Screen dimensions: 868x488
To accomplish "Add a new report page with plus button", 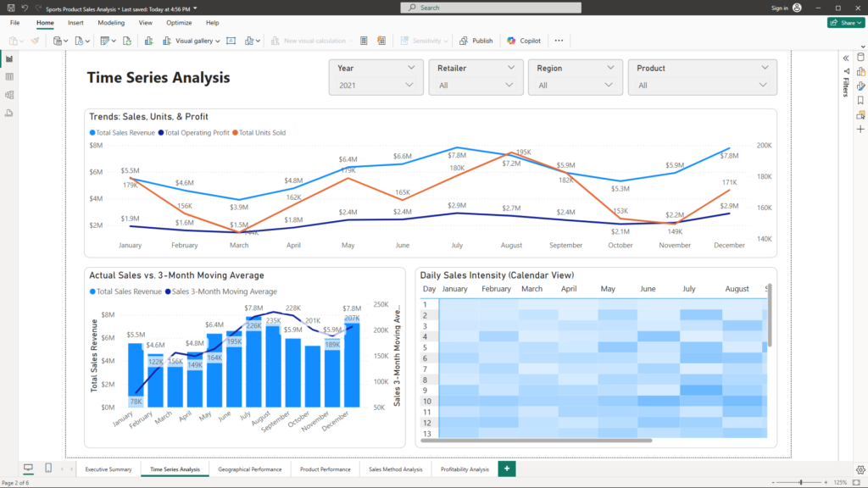I will pyautogui.click(x=507, y=469).
